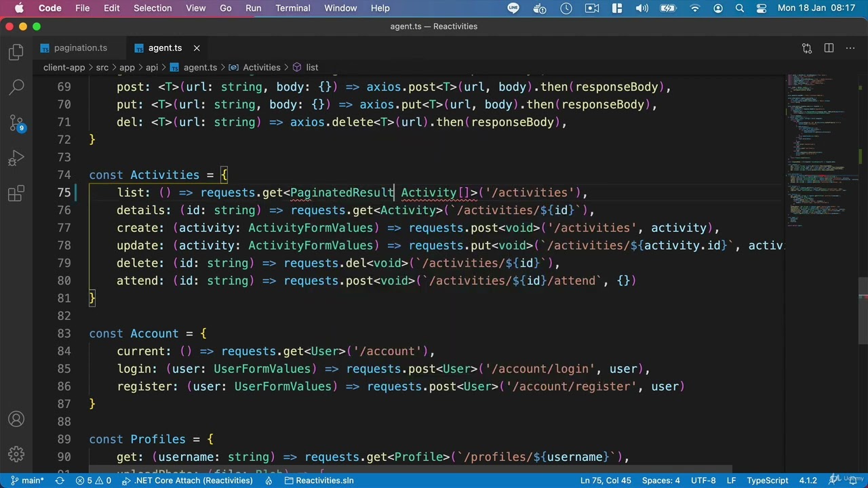Image resolution: width=868 pixels, height=488 pixels.
Task: Click .NET Core Attach (Reactivities) debug launcher
Action: [187, 481]
